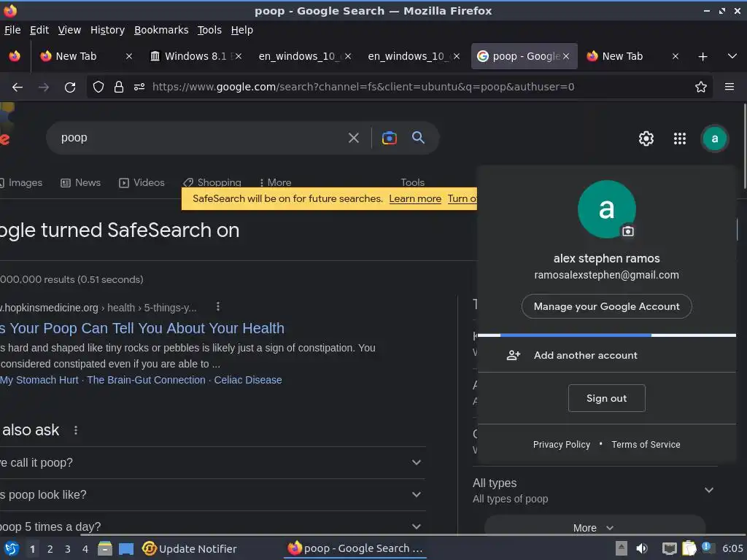The image size is (747, 560).
Task: Open the View menu
Action: click(x=69, y=30)
